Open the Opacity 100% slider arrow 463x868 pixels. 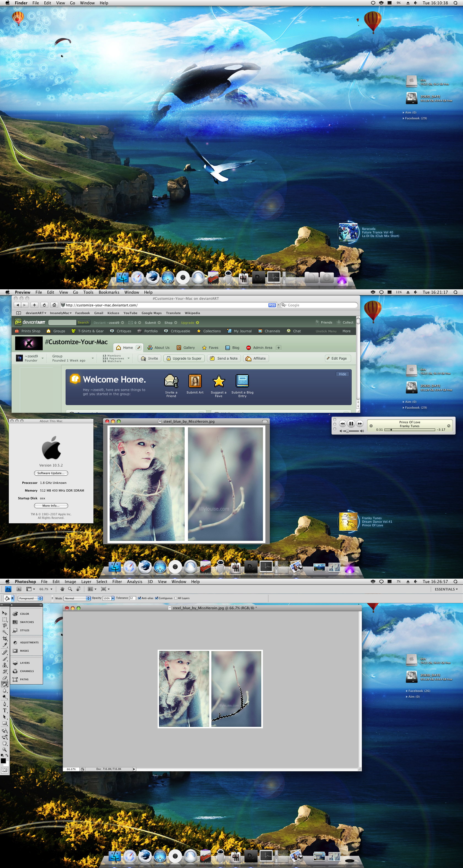(113, 598)
